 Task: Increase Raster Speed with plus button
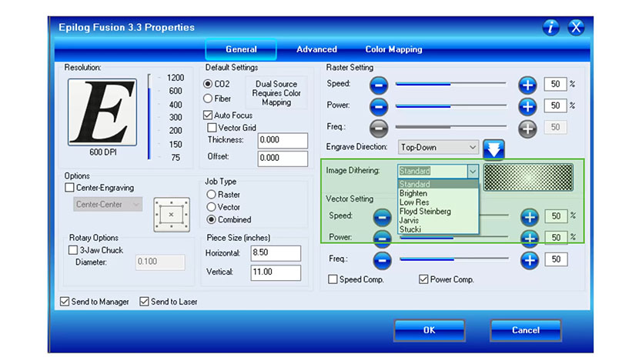(527, 85)
